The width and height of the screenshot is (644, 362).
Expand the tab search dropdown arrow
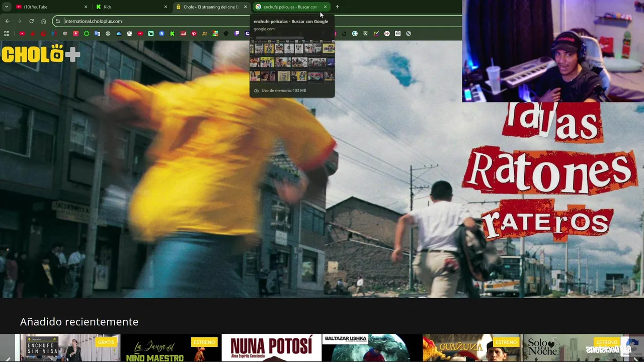click(7, 7)
